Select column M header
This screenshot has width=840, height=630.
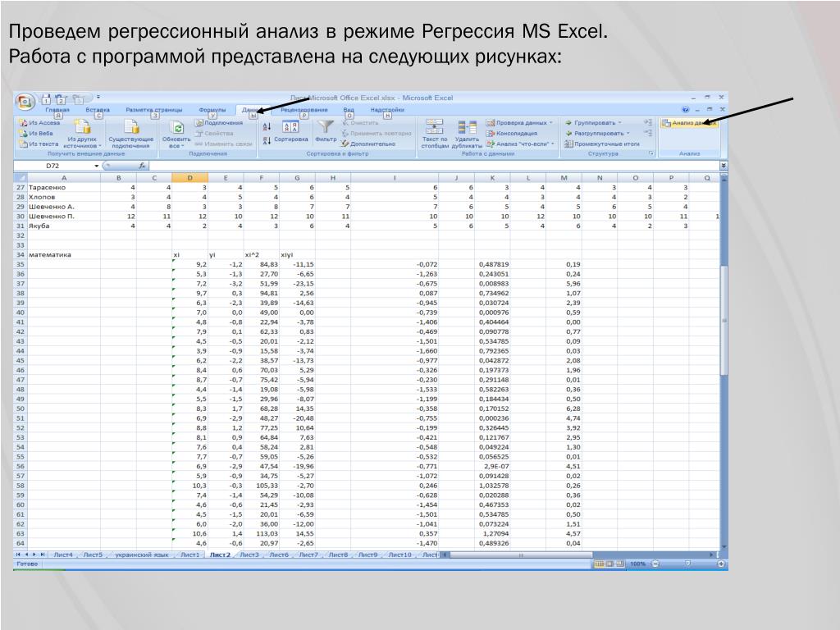point(564,178)
